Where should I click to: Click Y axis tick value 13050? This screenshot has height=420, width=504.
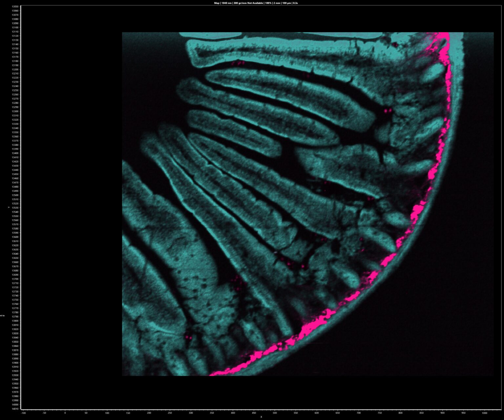click(15, 7)
